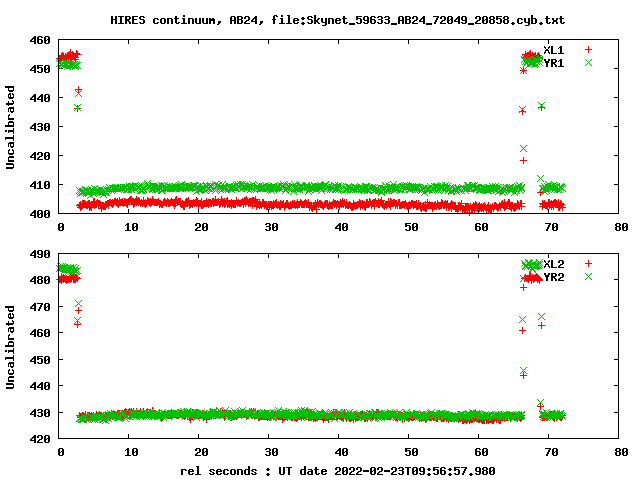Click the green cross marker beside YR1
Image resolution: width=640 pixels, height=480 pixels.
(x=588, y=62)
